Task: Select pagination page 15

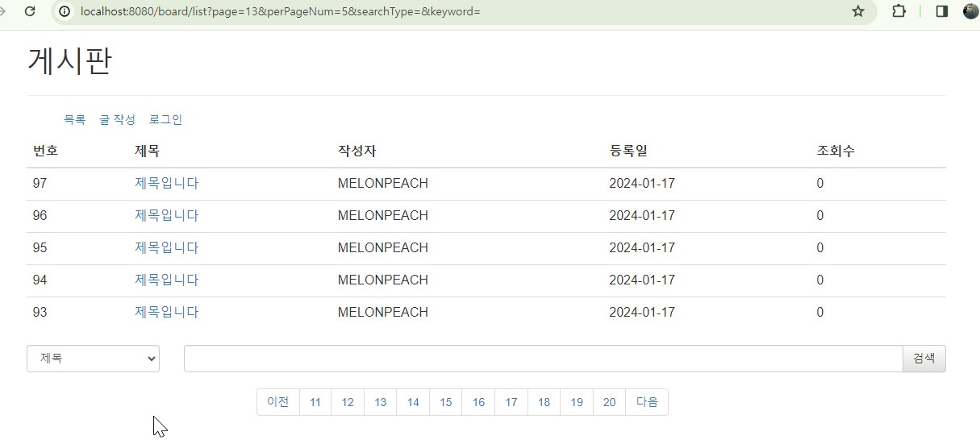Action: [446, 402]
